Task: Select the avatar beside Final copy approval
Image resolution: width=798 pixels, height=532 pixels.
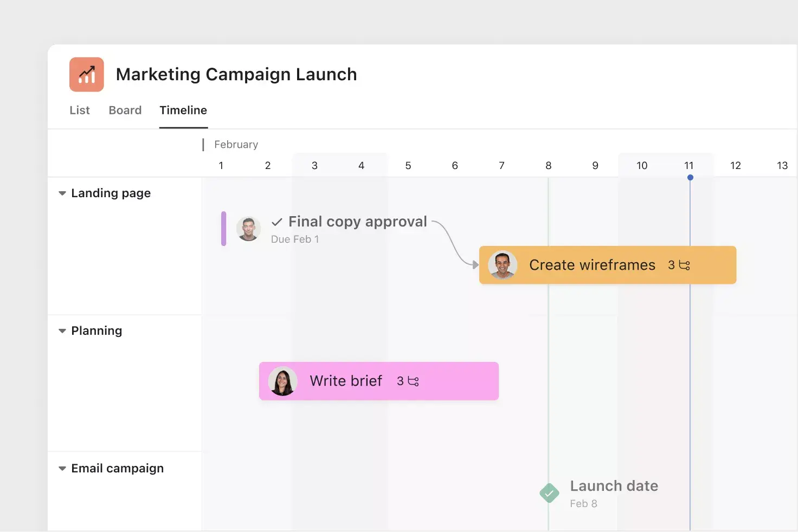Action: tap(248, 228)
